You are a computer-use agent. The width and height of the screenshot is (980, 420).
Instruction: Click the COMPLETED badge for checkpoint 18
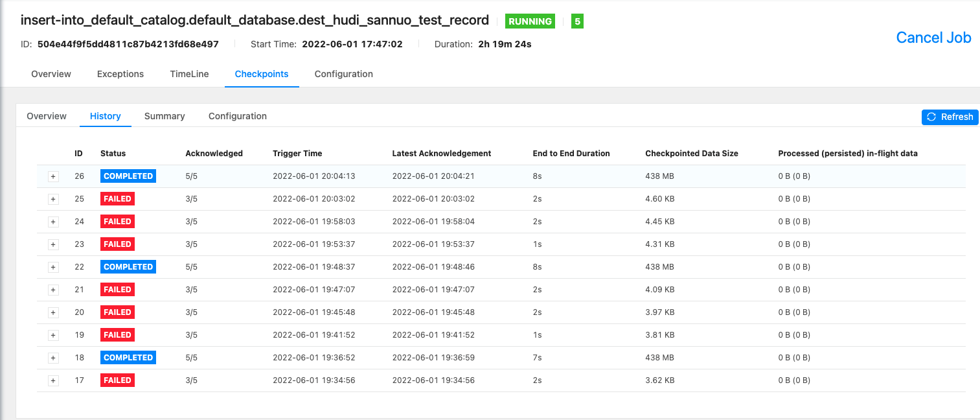(x=128, y=357)
